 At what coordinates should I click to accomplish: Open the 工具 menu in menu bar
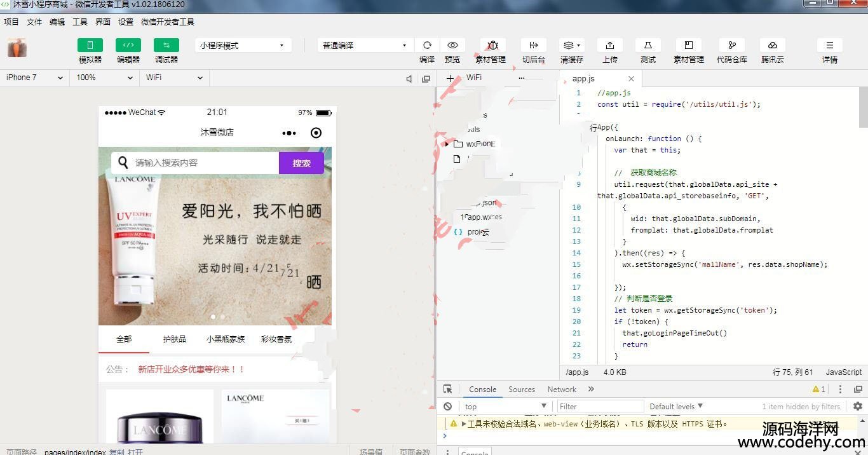(80, 22)
